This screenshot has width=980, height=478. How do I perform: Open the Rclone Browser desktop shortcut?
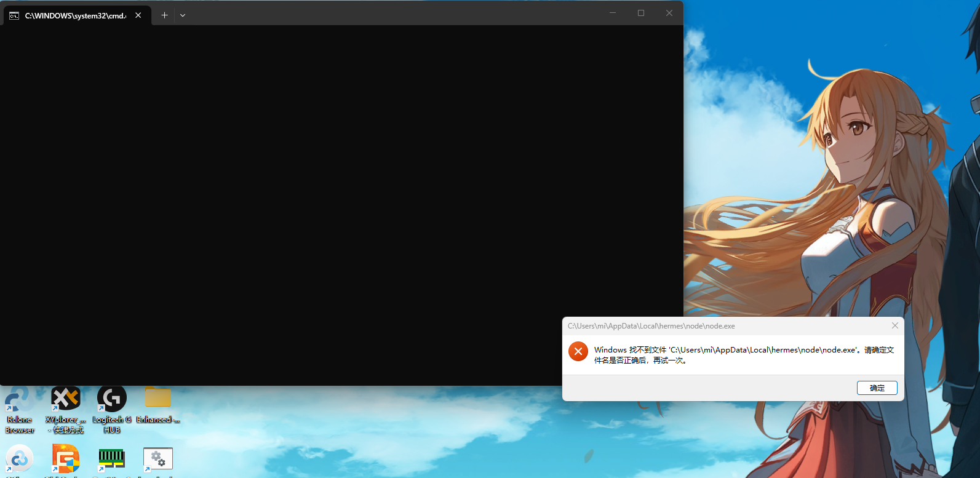point(20,410)
